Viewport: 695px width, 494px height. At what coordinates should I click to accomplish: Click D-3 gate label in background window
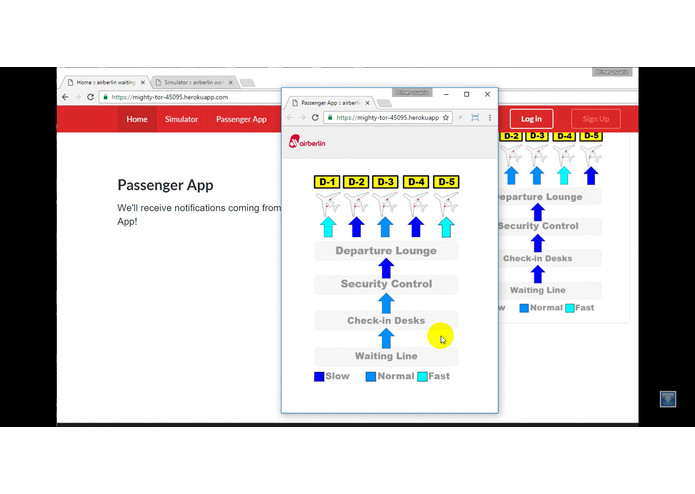(x=537, y=136)
